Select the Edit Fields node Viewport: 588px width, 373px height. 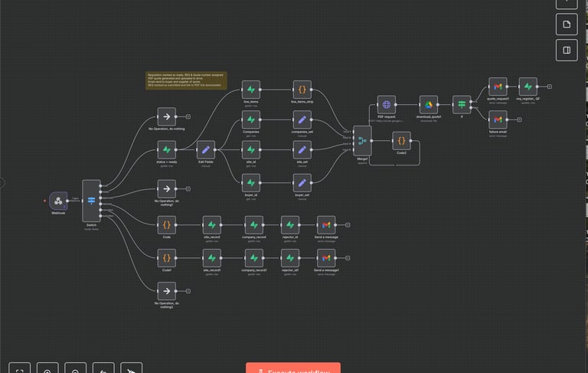[x=206, y=149]
